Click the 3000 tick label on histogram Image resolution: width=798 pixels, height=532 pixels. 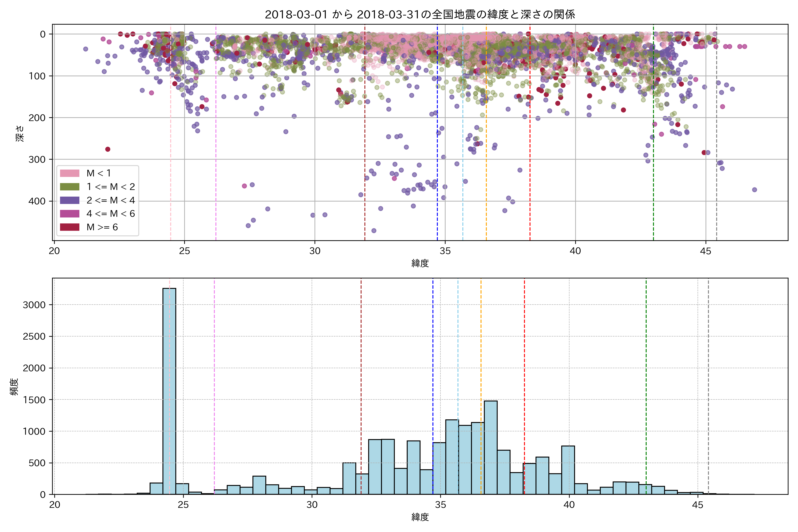coord(34,305)
